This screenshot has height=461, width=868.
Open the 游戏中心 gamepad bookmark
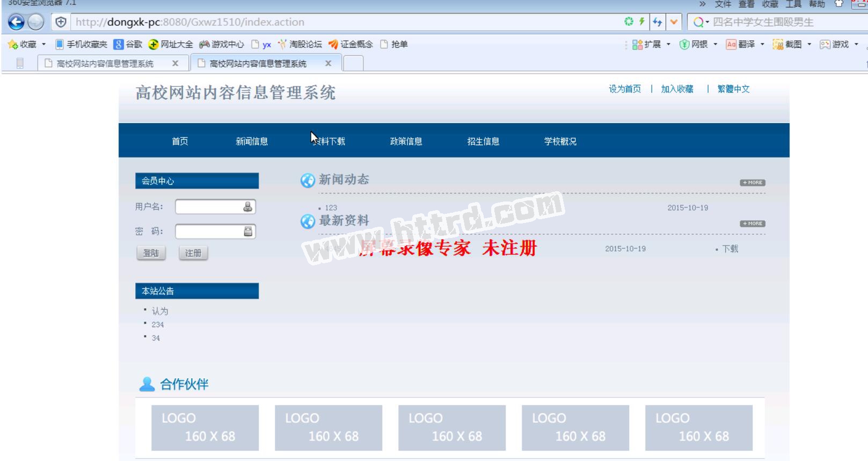coord(221,44)
